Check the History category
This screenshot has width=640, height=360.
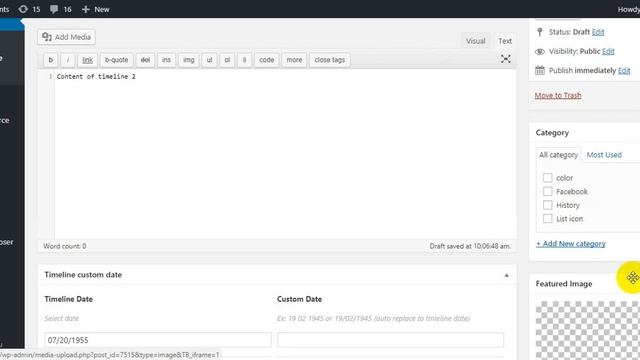(x=548, y=205)
